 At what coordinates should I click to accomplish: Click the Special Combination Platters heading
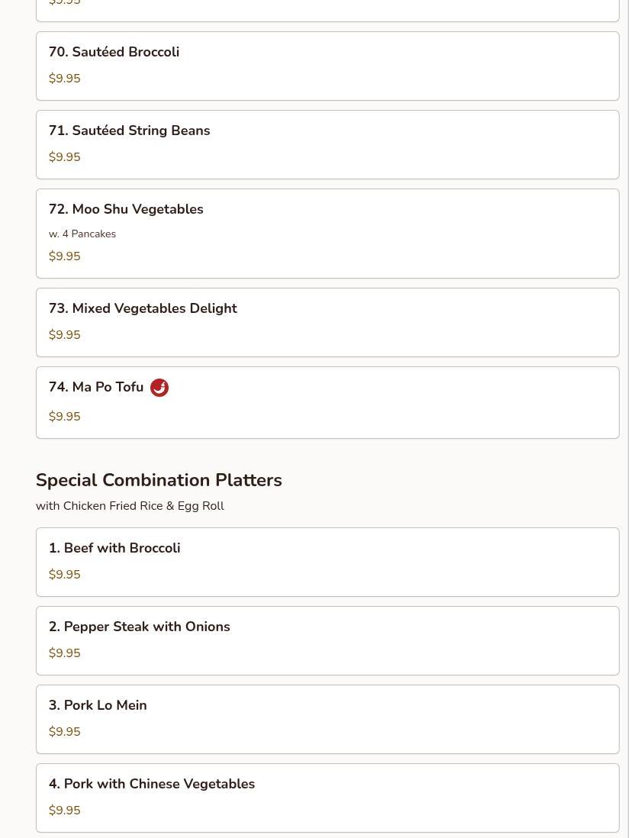(x=159, y=480)
